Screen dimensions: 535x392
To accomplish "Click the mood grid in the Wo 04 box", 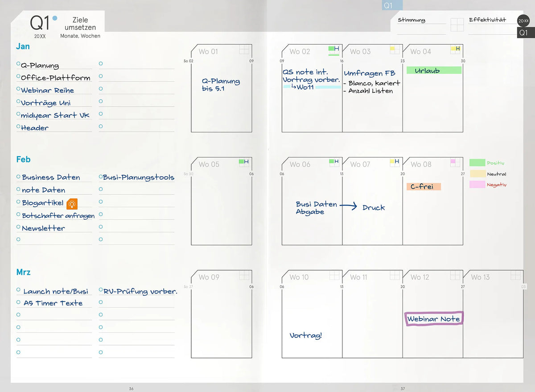I will (455, 50).
